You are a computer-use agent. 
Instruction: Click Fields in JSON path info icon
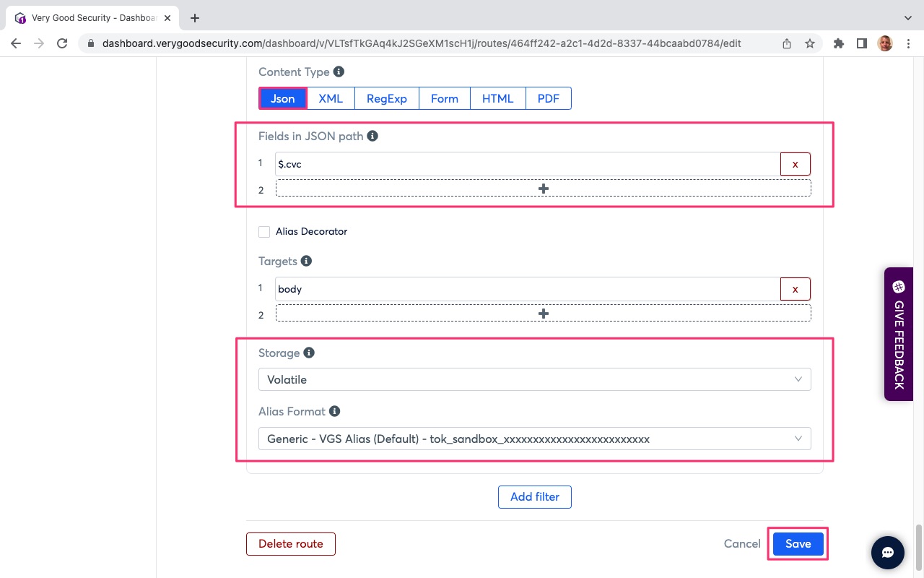(372, 135)
